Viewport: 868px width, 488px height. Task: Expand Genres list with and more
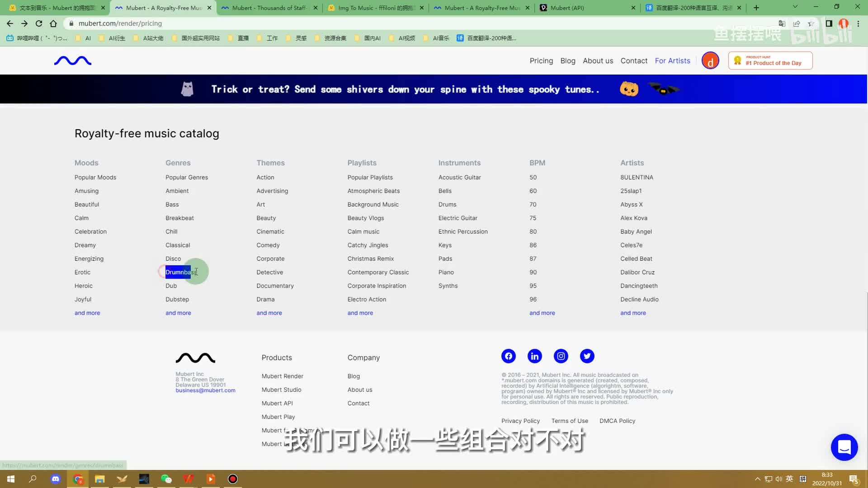point(178,313)
